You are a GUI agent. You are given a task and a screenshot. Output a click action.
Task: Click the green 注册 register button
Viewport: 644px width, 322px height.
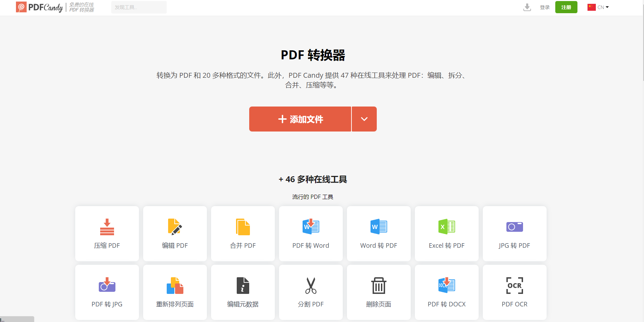click(566, 7)
